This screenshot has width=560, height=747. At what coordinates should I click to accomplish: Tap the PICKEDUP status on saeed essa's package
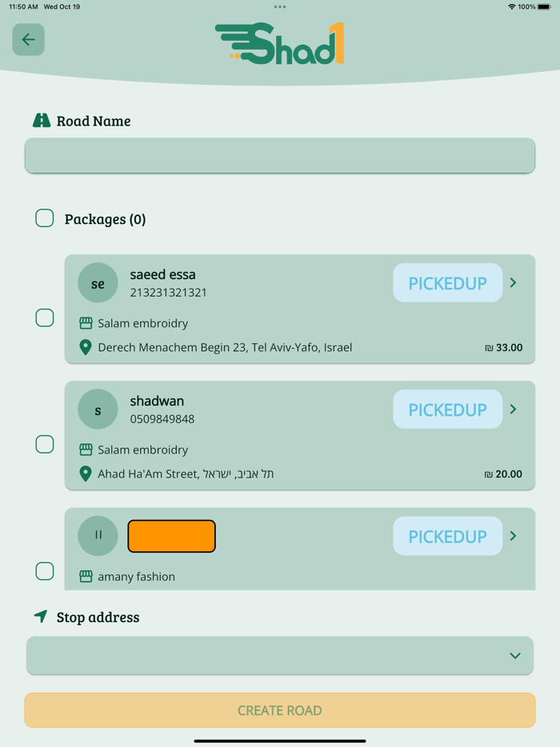[447, 283]
